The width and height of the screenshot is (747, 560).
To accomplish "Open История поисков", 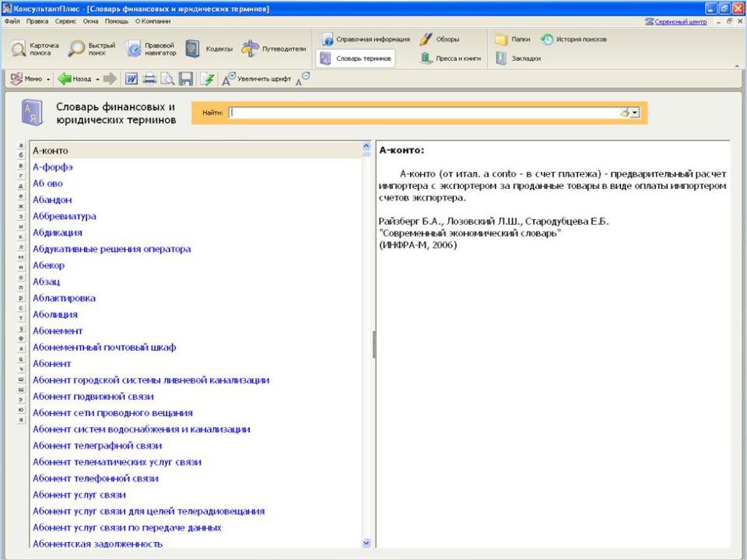I will click(573, 39).
